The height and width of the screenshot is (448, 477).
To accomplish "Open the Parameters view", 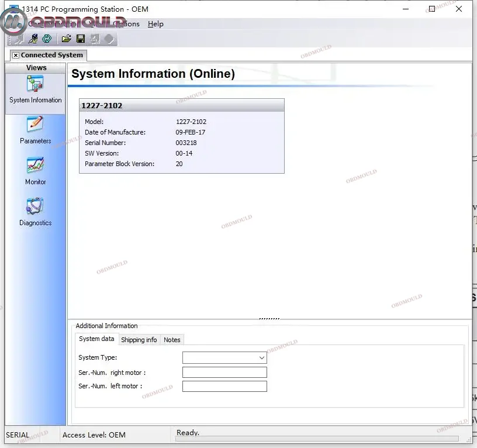I will pos(35,130).
